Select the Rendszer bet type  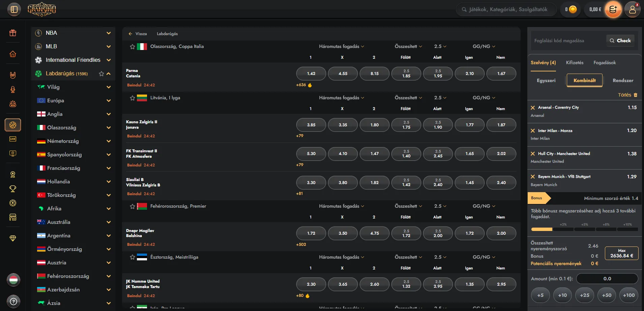tap(623, 81)
